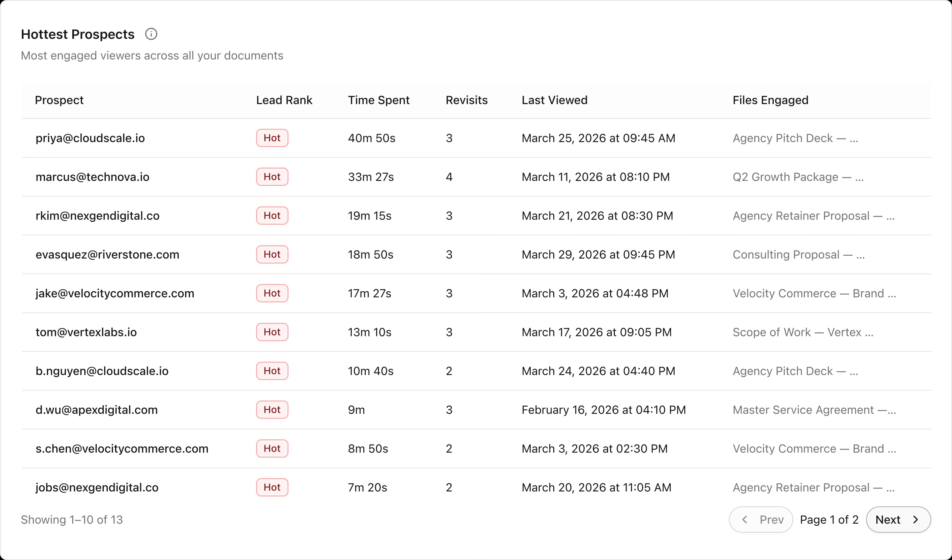The image size is (952, 560).
Task: Sort by the Time Spent column header
Action: 379,100
